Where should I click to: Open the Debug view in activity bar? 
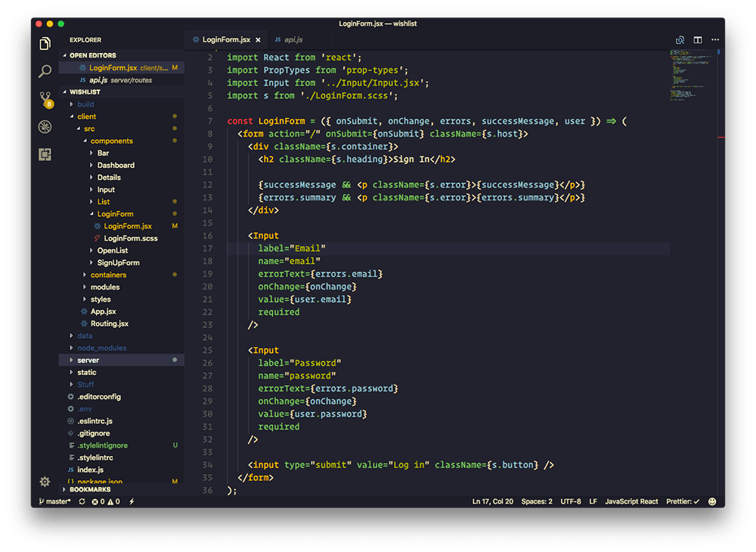tap(45, 127)
